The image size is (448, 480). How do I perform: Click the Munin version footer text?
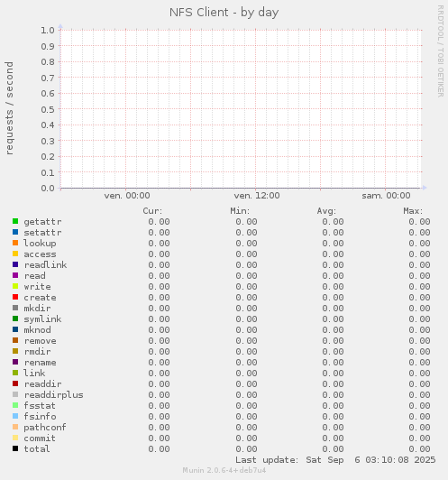tap(224, 470)
